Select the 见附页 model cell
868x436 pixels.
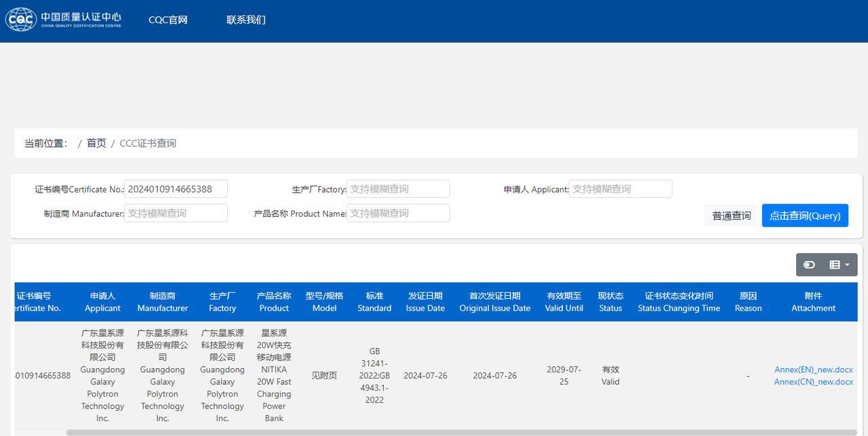(324, 376)
